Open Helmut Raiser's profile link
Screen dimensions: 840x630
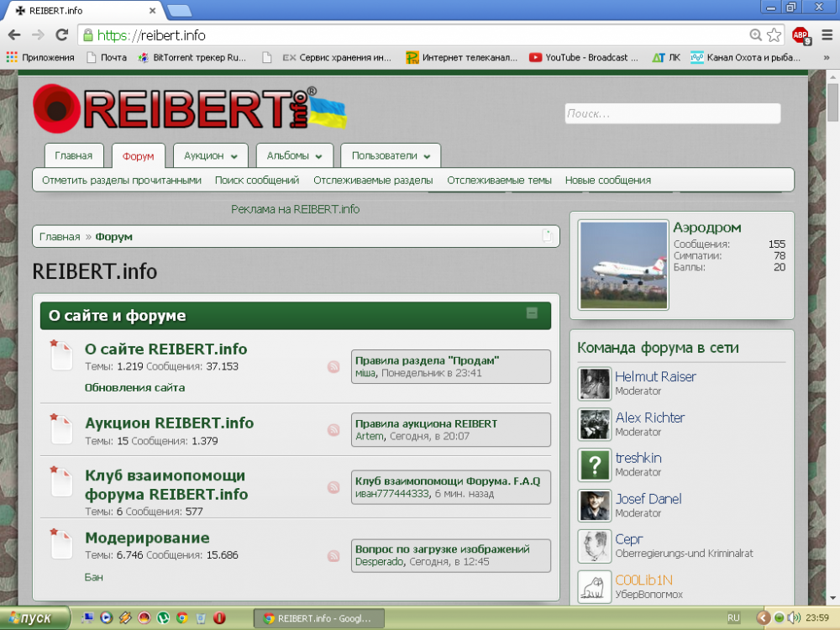655,376
